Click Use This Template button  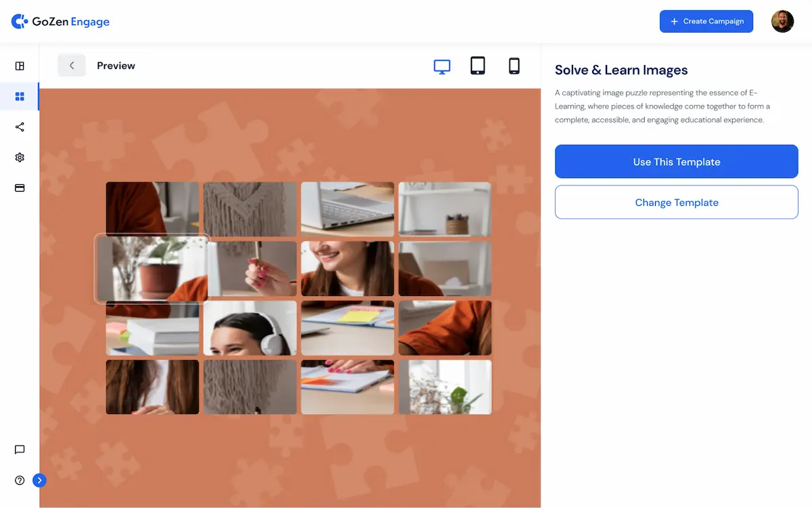click(677, 162)
